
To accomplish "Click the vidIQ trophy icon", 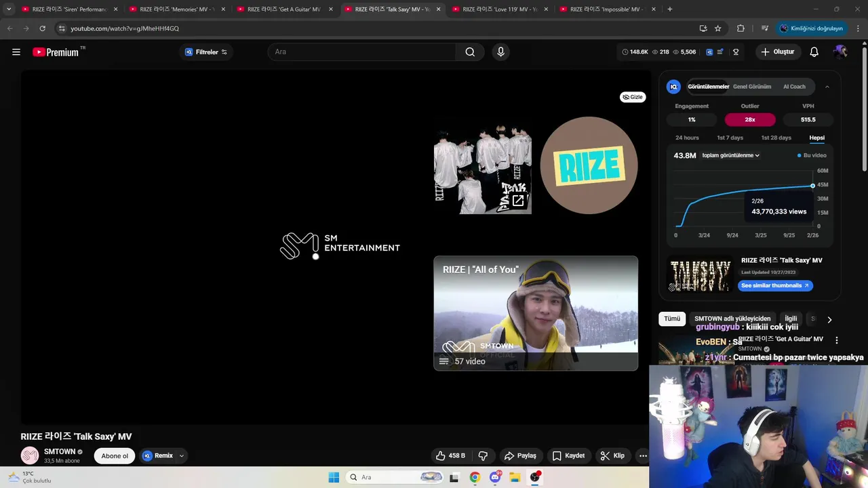I will click(x=736, y=52).
